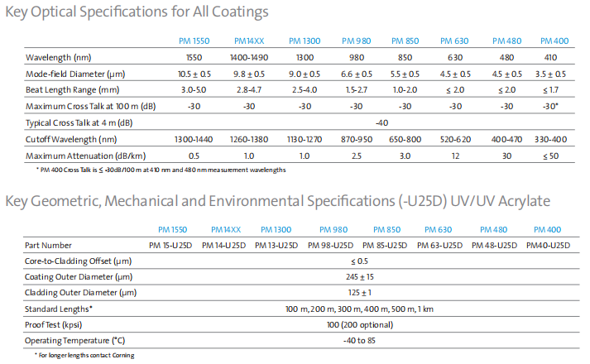Click part number 'PM 15-U25D'
This screenshot has height=364, width=590.
pos(170,246)
